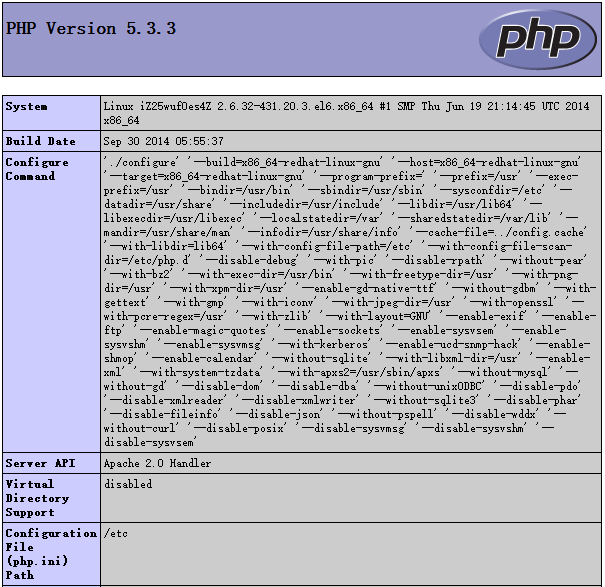This screenshot has height=587, width=605.
Task: Click 'Configuration File (php.ini) Path' label
Action: point(51,554)
